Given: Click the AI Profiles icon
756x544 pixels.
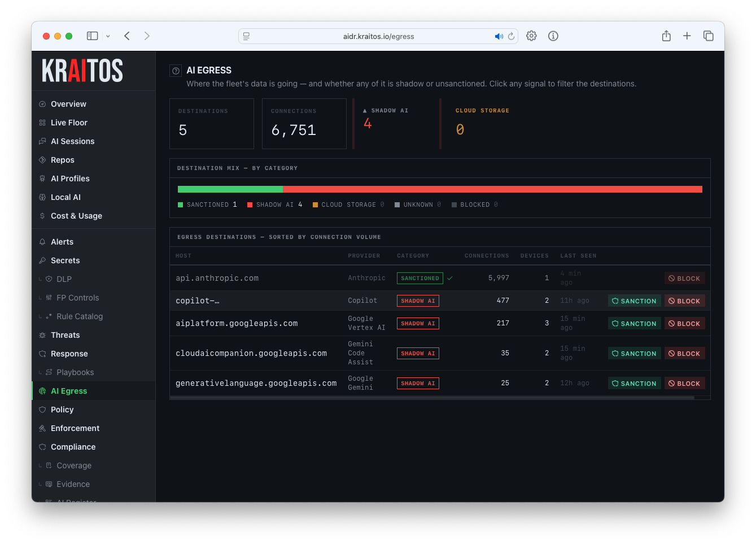Looking at the screenshot, I should click(42, 179).
